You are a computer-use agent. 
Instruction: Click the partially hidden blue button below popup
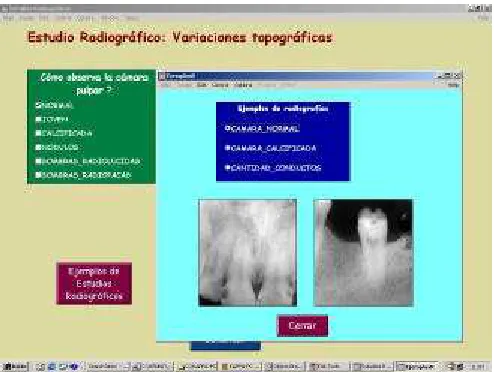tap(226, 346)
